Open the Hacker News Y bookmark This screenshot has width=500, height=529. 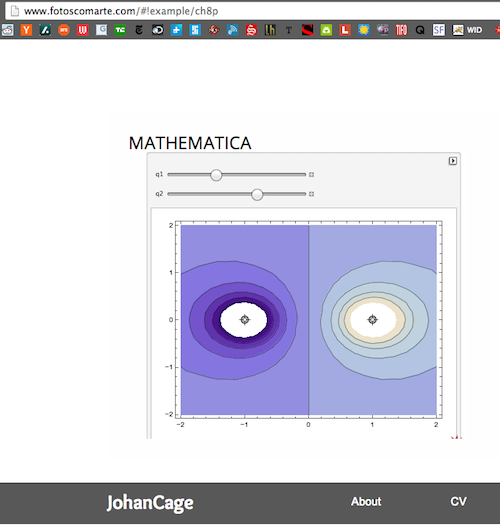coord(26,30)
